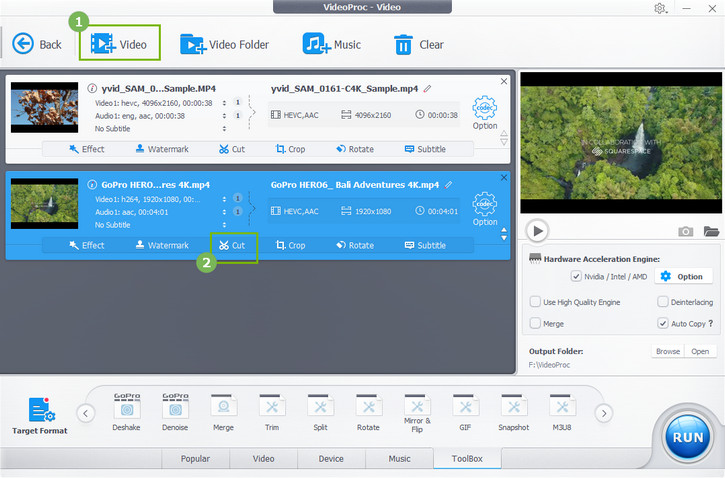Open codec Option for yvid_SAM video
725x478 pixels.
click(x=485, y=112)
